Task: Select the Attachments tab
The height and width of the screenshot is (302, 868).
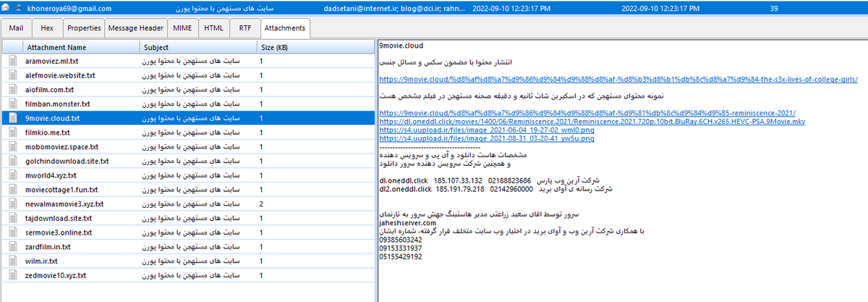Action: pos(284,28)
